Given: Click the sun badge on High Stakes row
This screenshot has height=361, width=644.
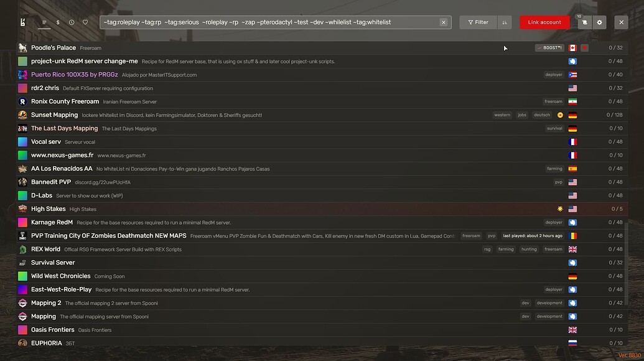Looking at the screenshot, I should click(560, 209).
